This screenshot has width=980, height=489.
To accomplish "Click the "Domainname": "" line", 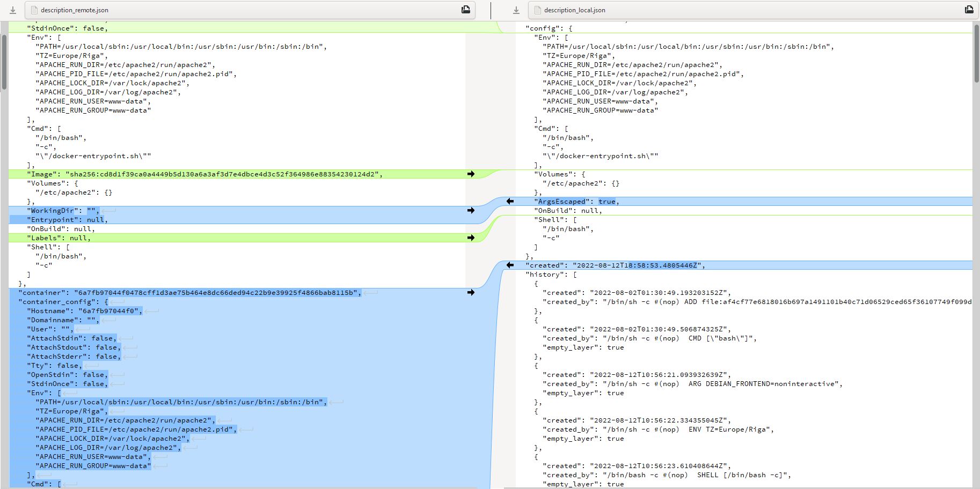I will [63, 320].
